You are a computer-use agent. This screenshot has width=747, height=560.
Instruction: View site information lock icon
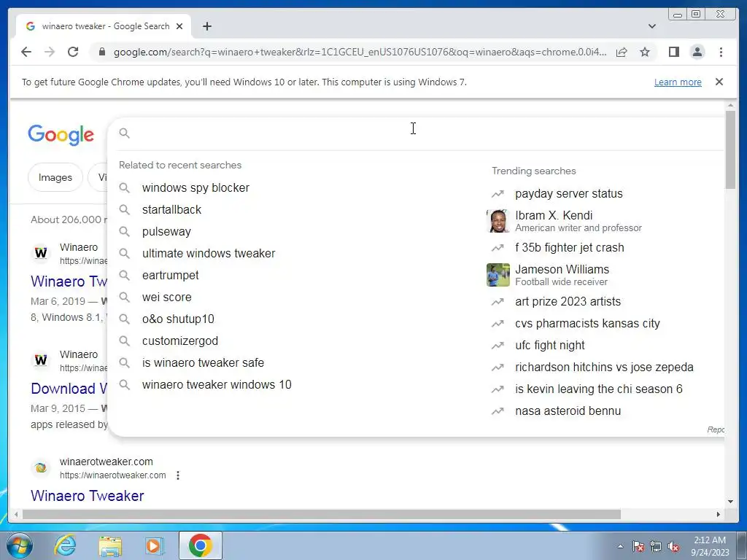click(x=102, y=52)
